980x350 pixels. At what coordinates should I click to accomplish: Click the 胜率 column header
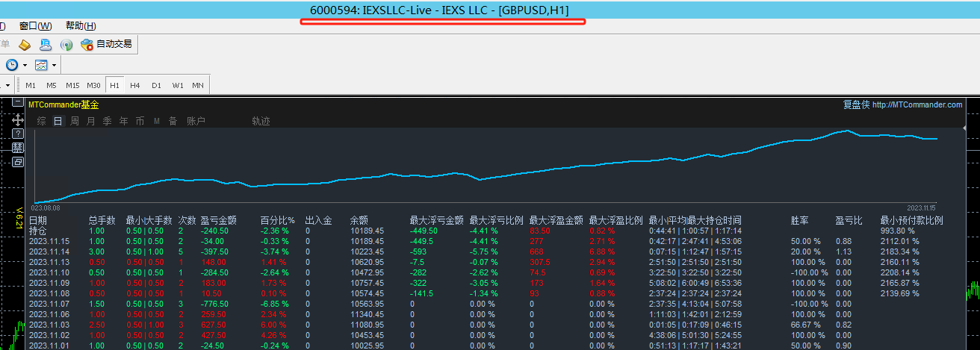[x=800, y=220]
